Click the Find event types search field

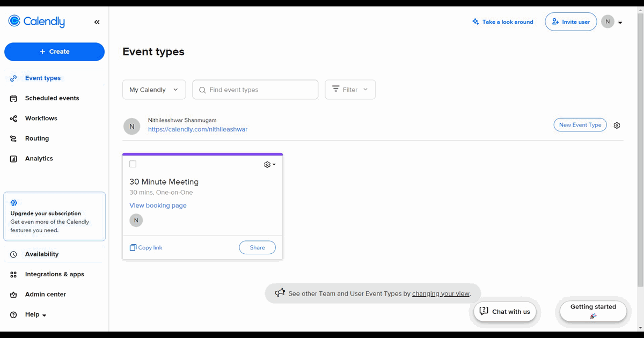[x=255, y=90]
